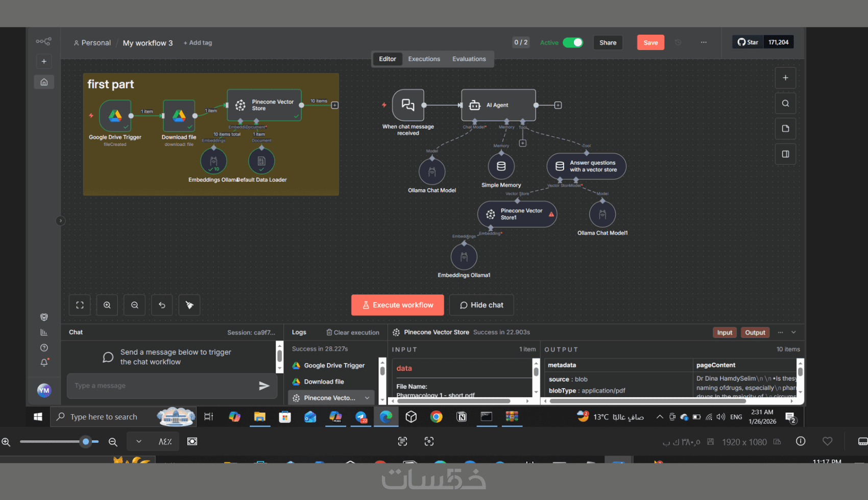Click the output horizontal scrollbar

click(x=648, y=401)
